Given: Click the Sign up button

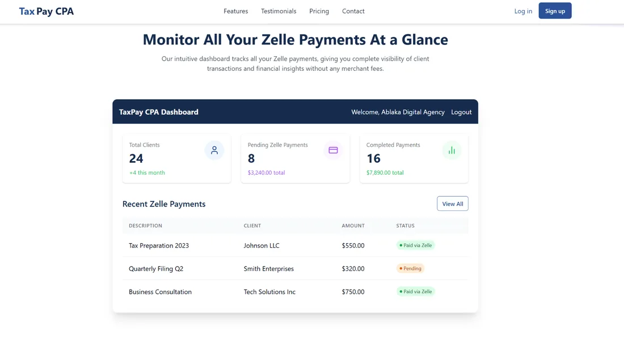Looking at the screenshot, I should (555, 11).
